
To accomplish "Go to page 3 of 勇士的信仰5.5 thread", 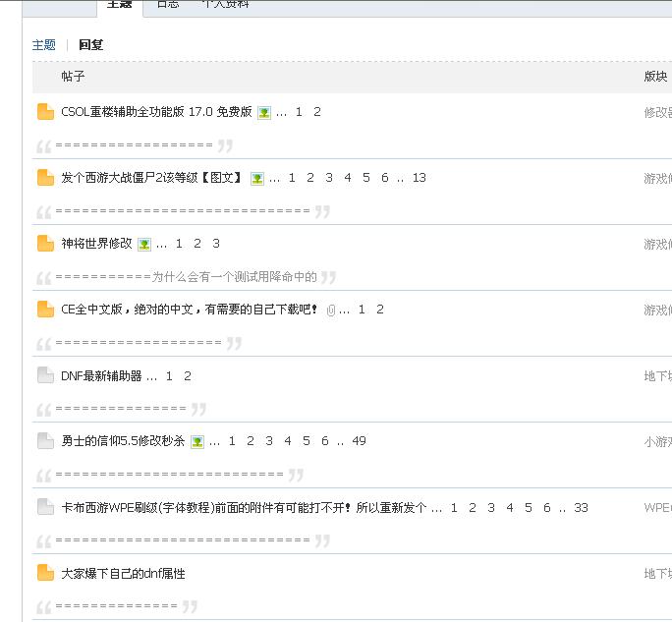I will point(269,440).
